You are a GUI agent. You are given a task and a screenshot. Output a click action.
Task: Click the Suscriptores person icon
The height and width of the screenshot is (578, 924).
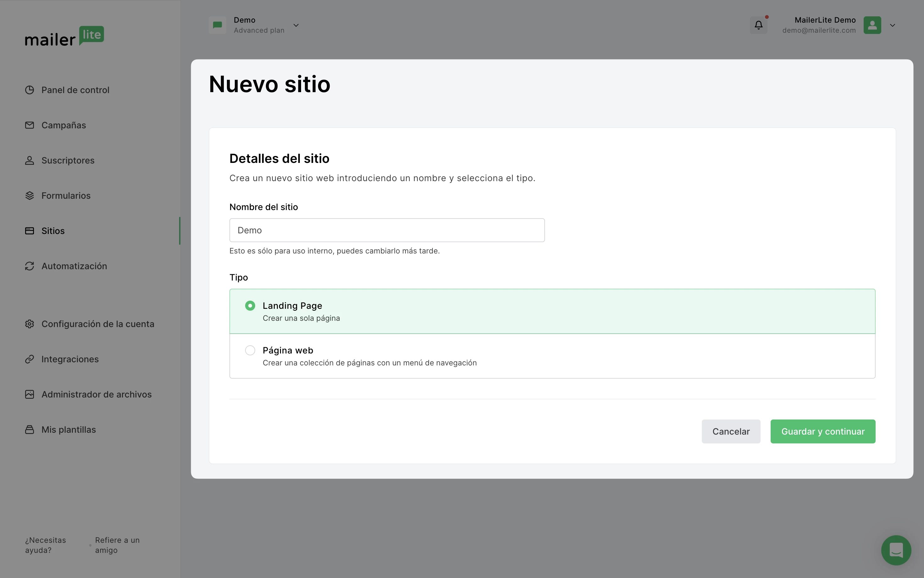[30, 160]
